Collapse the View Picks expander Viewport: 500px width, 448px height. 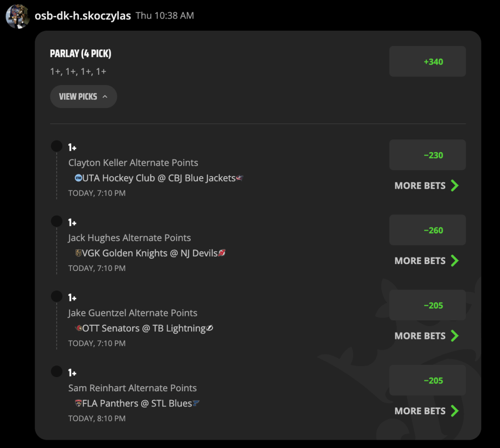(84, 96)
